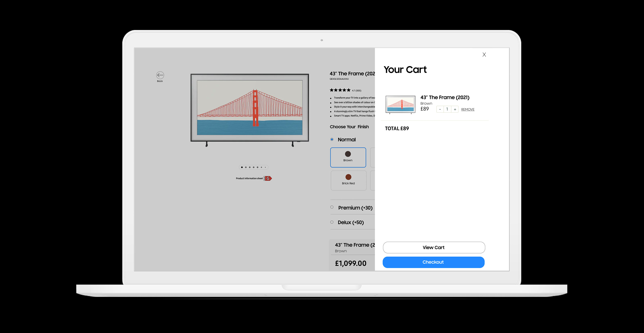This screenshot has width=644, height=333.
Task: Close the Your Cart panel
Action: tap(484, 54)
